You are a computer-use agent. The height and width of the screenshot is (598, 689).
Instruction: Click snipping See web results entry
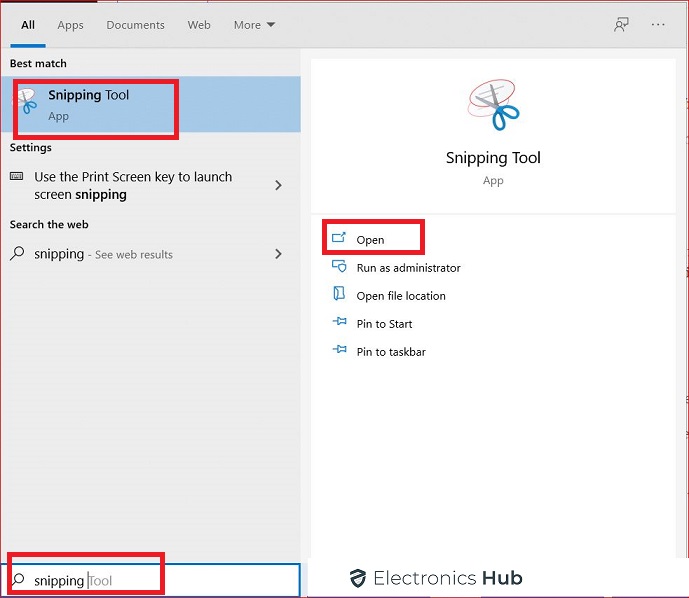[x=151, y=254]
